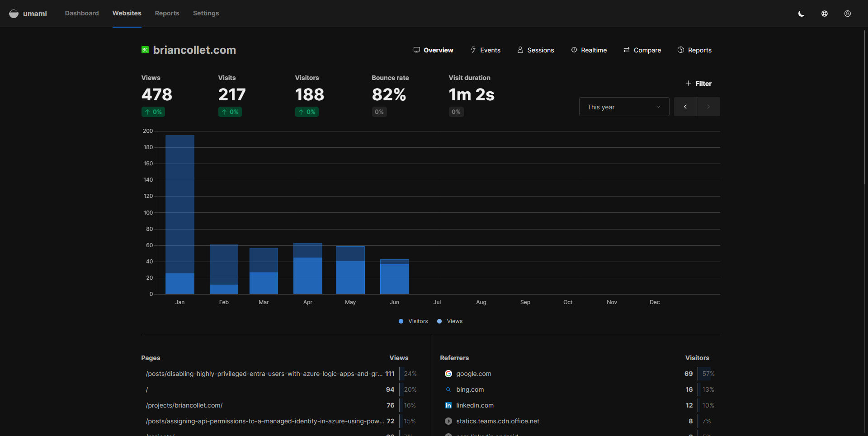Click the briancollet.com site favicon

point(145,50)
